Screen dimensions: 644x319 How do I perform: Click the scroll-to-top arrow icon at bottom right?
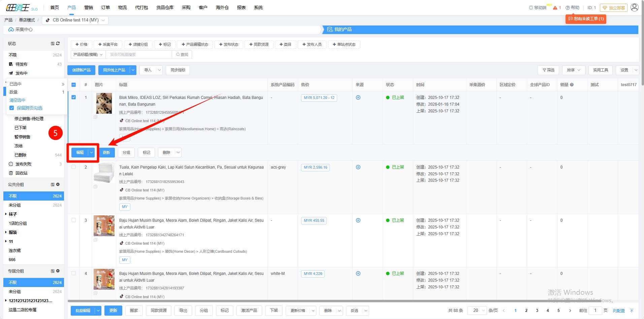[x=632, y=311]
